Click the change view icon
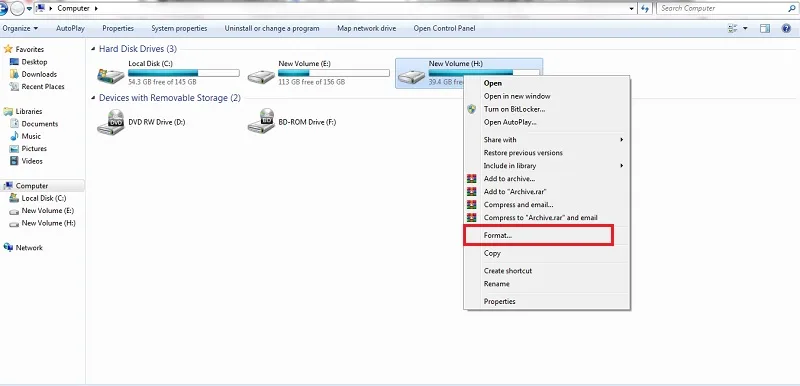The image size is (800, 386). coord(733,29)
